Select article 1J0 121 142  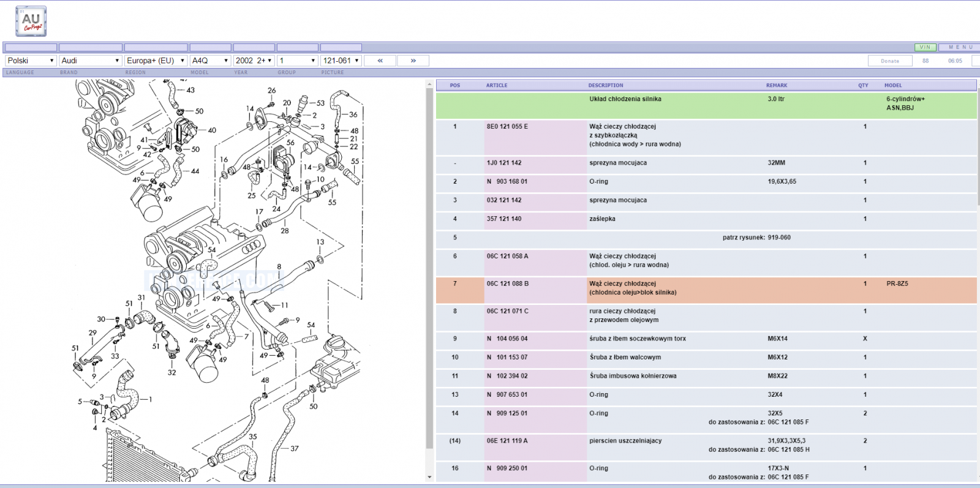[x=504, y=163]
